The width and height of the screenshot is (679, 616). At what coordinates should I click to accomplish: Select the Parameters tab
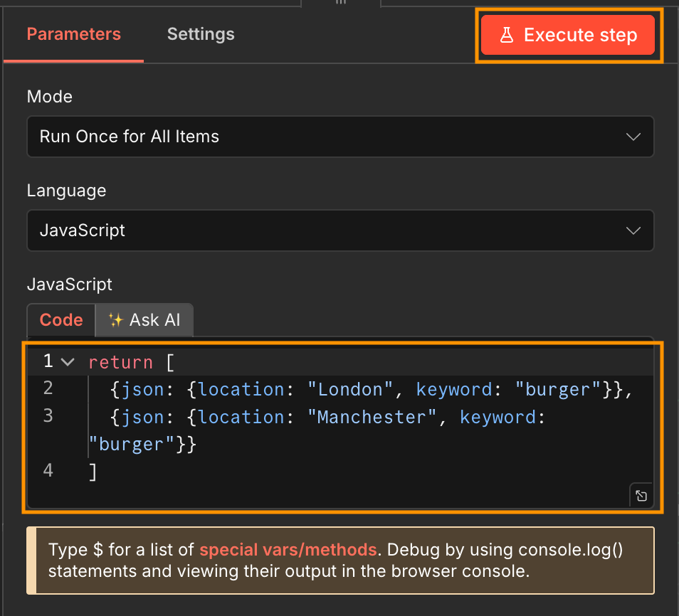(x=73, y=33)
